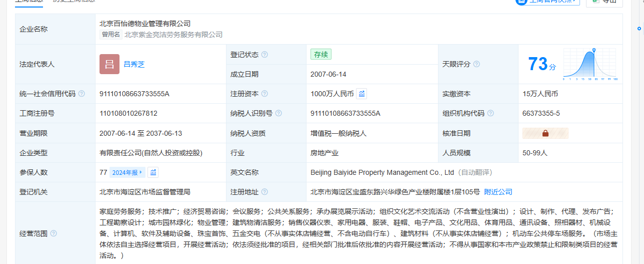Click help icon beside 组织机构代码

[490, 113]
